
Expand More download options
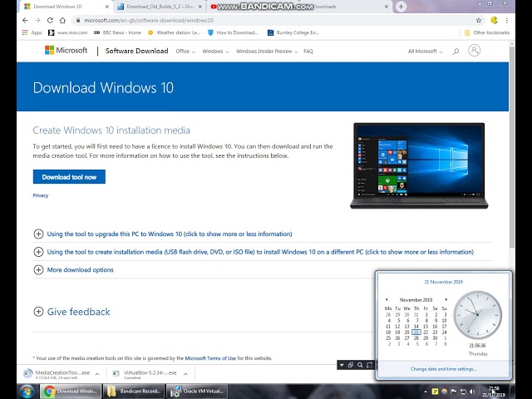(74, 269)
